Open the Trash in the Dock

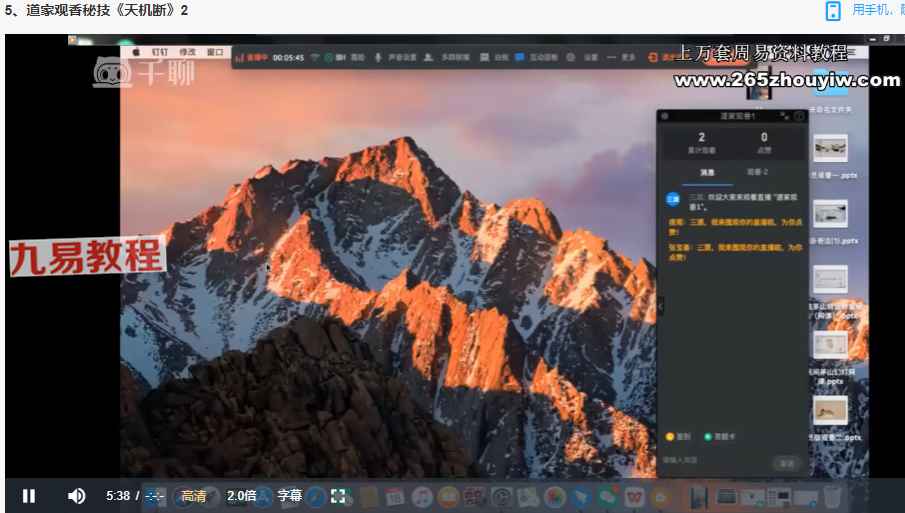(x=832, y=497)
